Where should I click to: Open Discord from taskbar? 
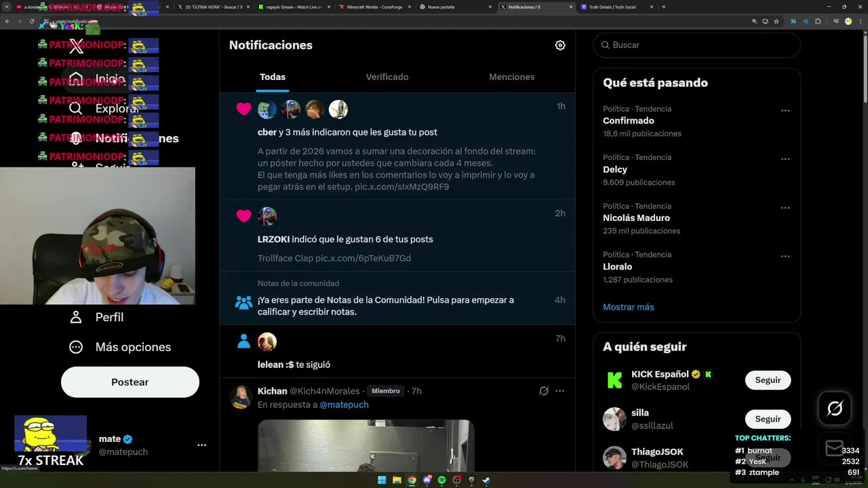pos(427,480)
